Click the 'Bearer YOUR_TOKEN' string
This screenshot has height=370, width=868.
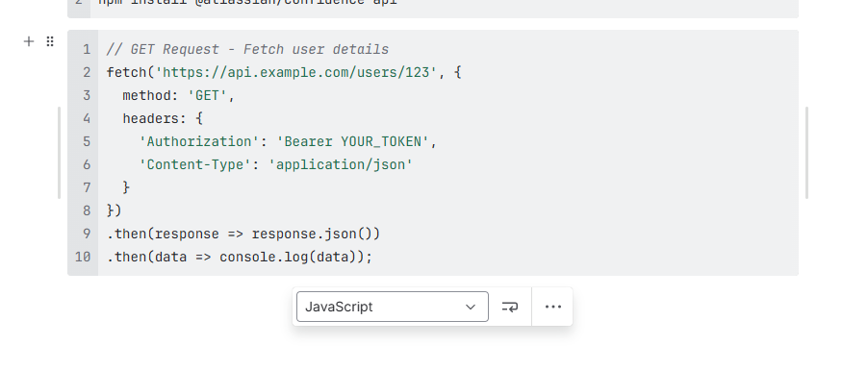pos(352,142)
